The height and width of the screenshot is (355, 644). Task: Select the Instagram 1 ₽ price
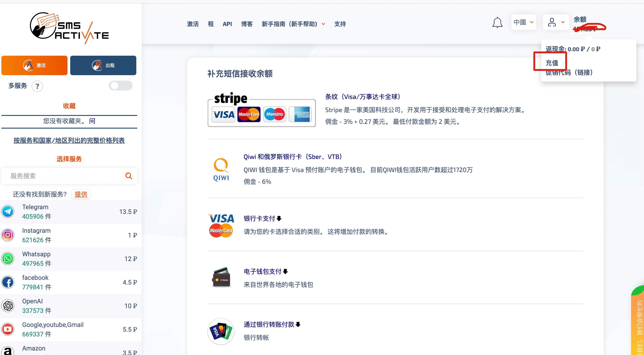(x=132, y=235)
